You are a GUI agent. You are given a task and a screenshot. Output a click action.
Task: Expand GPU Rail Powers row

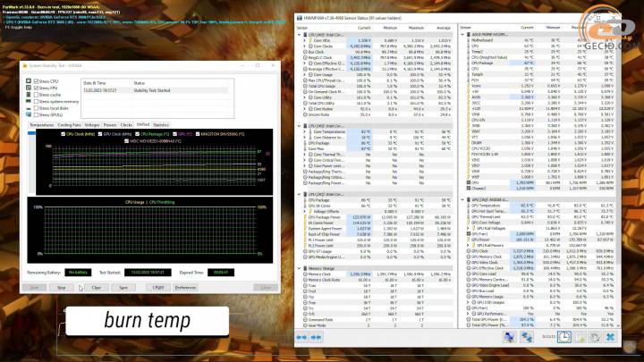tap(468, 245)
